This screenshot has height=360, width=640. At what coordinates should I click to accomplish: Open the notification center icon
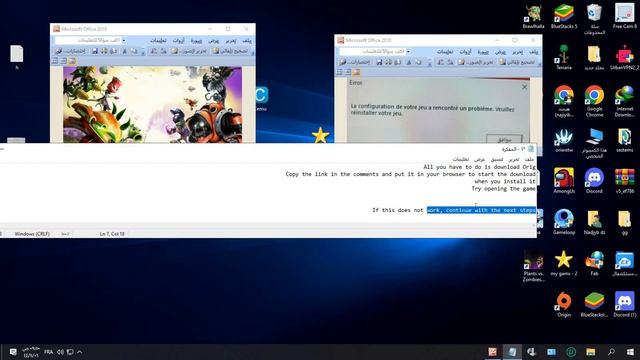coord(13,352)
